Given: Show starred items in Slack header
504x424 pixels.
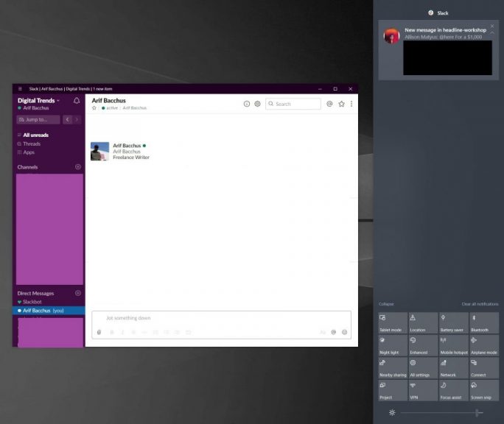Looking at the screenshot, I should (x=341, y=104).
